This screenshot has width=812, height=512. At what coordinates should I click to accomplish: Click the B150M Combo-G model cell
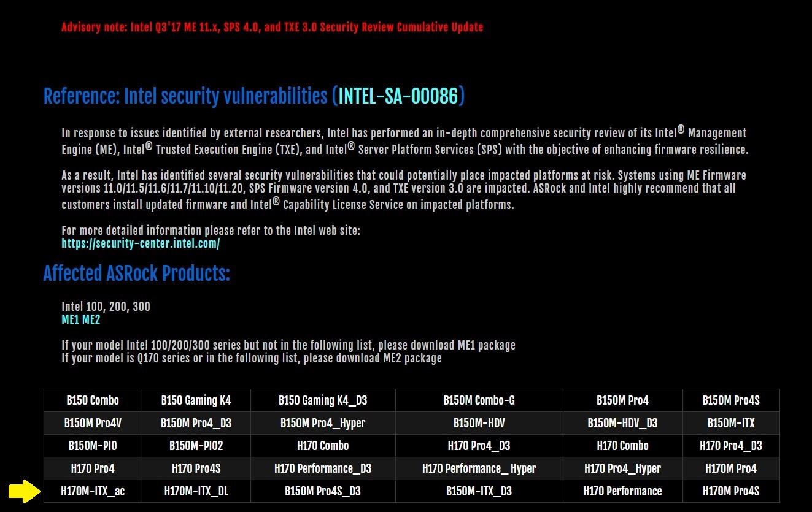tap(479, 400)
